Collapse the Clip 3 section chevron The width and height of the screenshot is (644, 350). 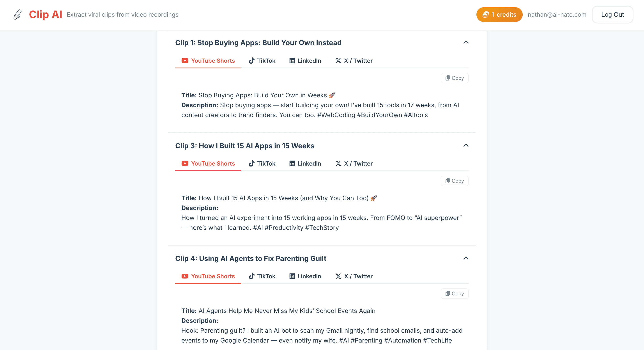[466, 146]
